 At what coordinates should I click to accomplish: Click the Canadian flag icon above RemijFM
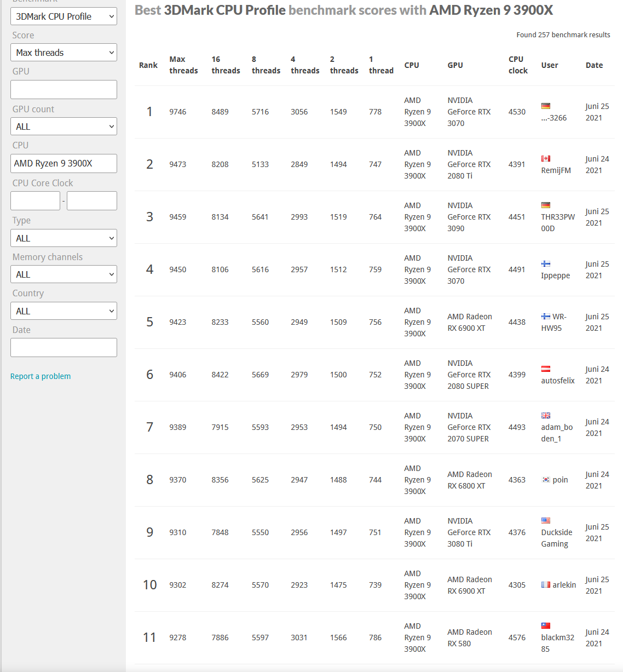pyautogui.click(x=545, y=159)
